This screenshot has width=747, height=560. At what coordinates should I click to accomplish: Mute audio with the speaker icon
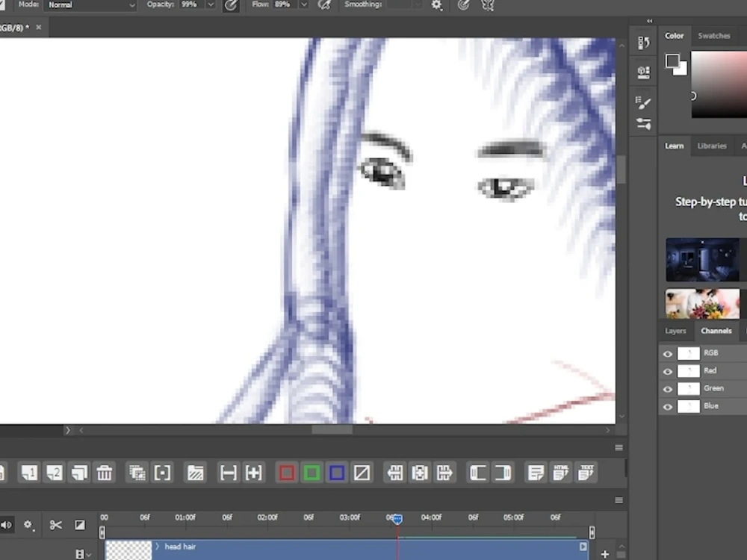[x=7, y=525]
